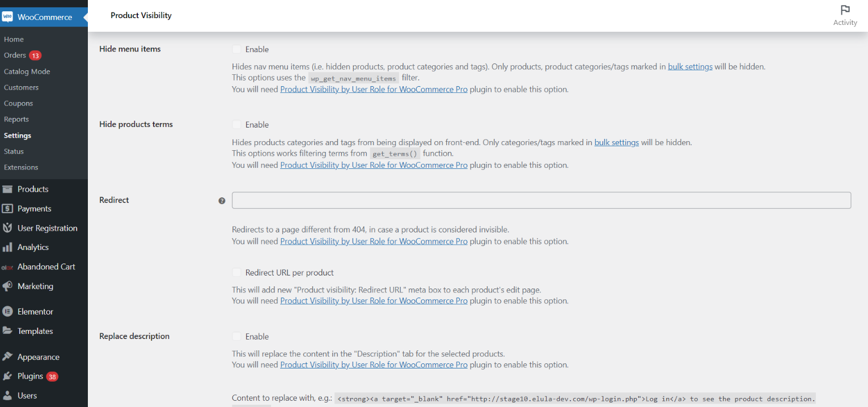Click the Elementor icon in sidebar

click(7, 312)
